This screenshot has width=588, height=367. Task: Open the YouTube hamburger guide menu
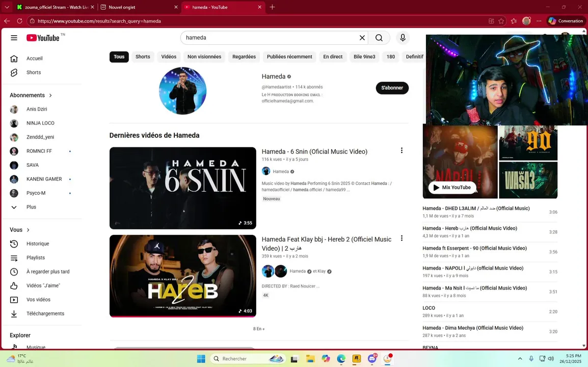click(x=14, y=38)
